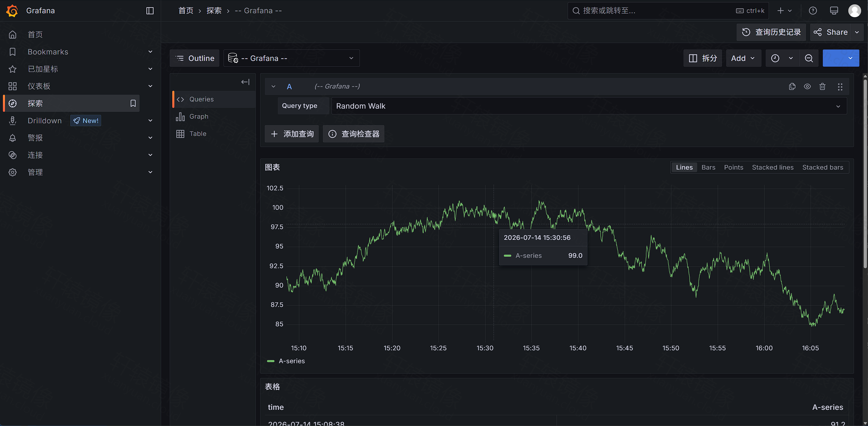Click the zoom out time range icon

click(x=809, y=58)
